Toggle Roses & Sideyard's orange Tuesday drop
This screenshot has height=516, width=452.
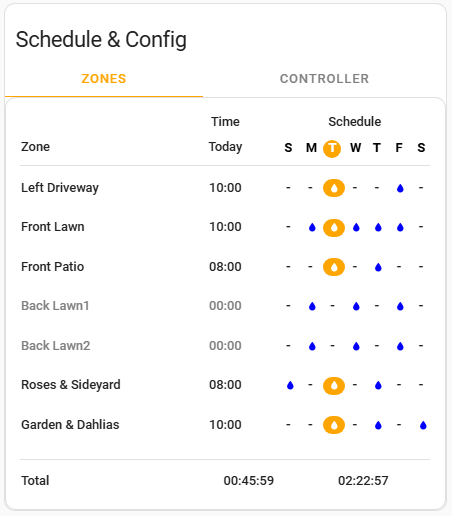(x=334, y=386)
